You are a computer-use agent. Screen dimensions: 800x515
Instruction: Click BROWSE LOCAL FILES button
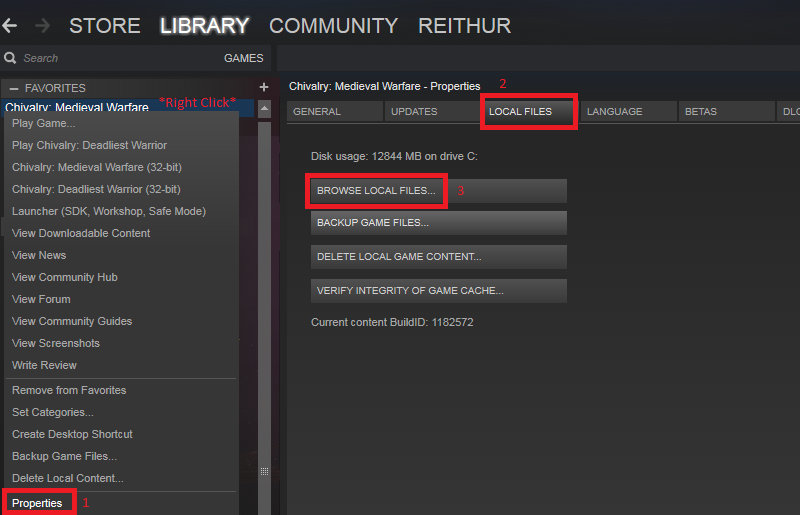coord(439,190)
